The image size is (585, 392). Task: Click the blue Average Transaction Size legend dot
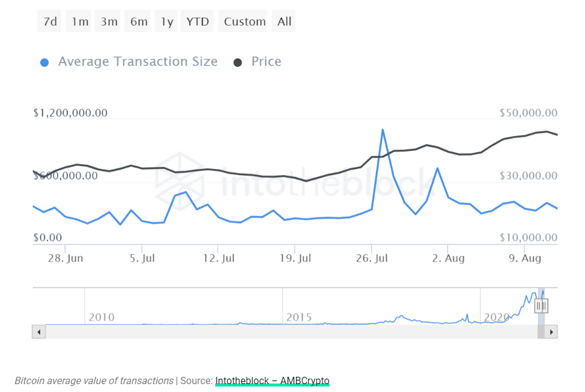(x=44, y=63)
